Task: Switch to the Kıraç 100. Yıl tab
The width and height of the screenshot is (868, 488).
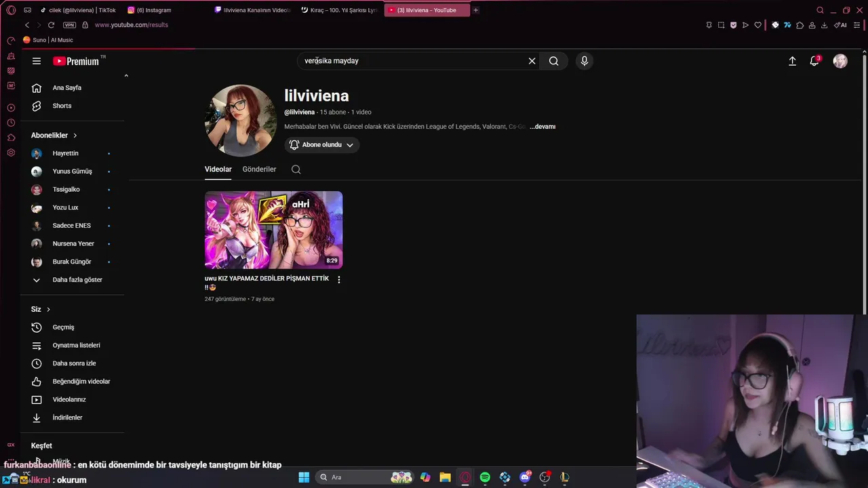Action: (339, 10)
